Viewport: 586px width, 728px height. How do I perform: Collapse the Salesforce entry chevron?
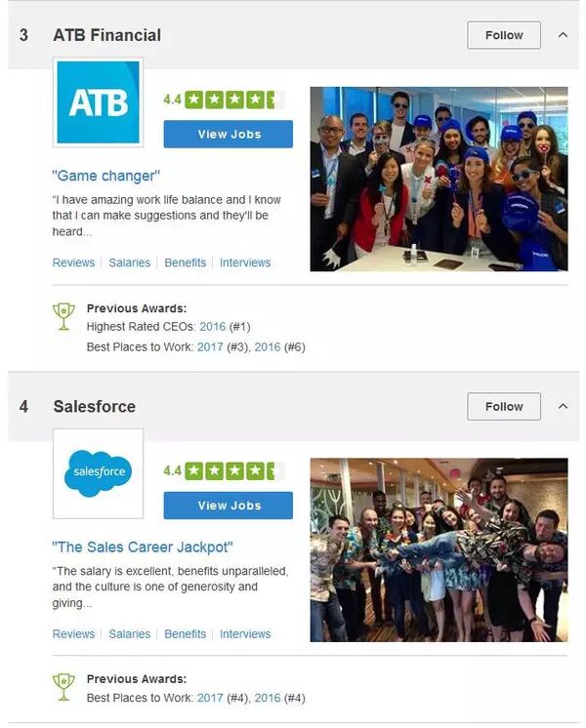563,406
